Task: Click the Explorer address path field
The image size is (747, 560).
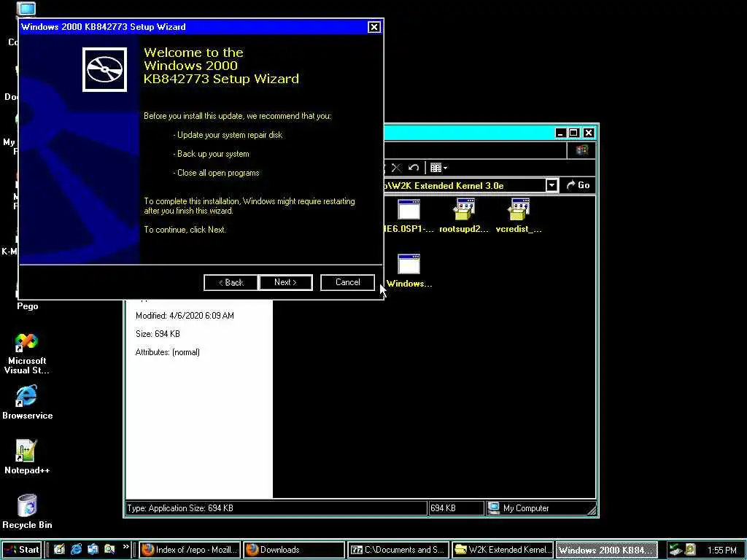Action: pos(465,185)
